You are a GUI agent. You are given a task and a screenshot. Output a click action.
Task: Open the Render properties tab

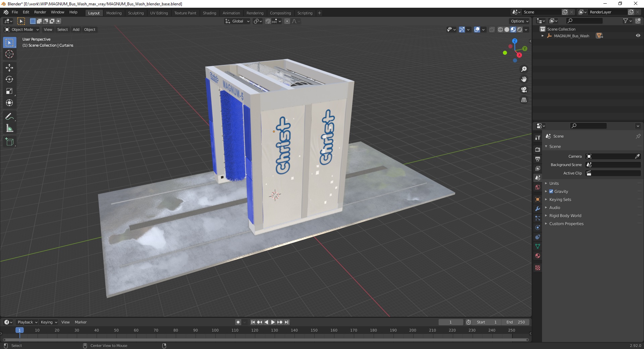tap(538, 149)
